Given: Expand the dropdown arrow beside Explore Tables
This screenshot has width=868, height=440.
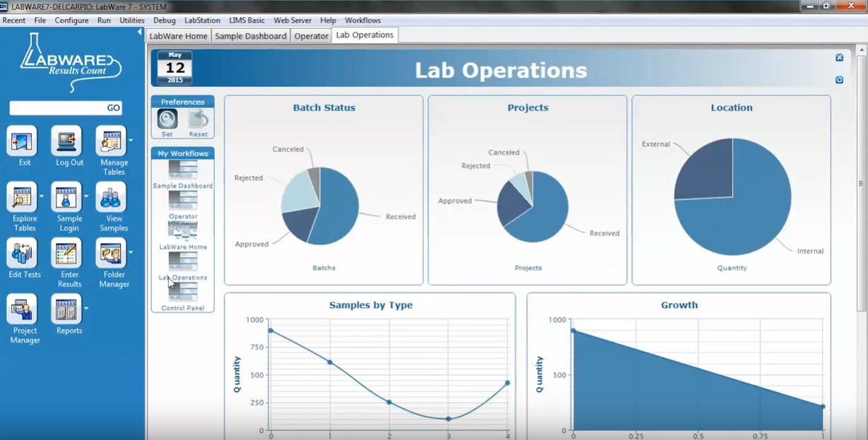Looking at the screenshot, I should pos(42,196).
